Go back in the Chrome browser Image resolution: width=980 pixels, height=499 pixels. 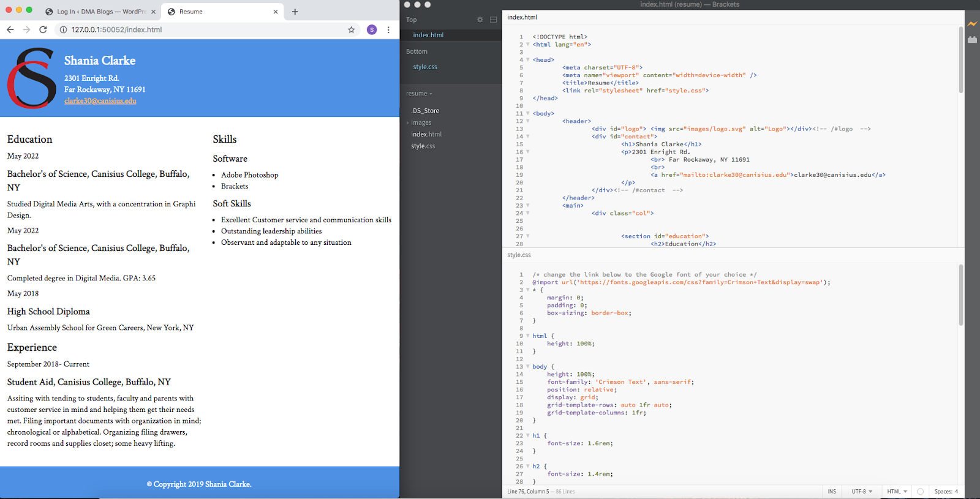(10, 29)
